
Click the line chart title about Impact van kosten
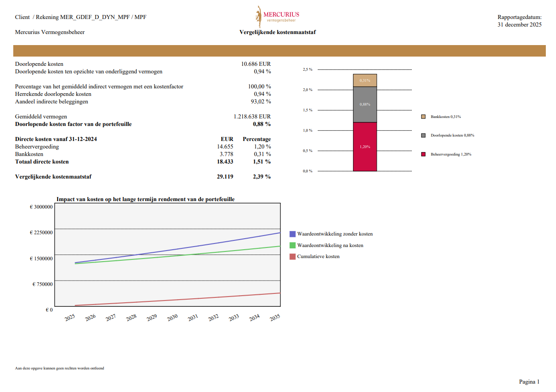pos(146,199)
